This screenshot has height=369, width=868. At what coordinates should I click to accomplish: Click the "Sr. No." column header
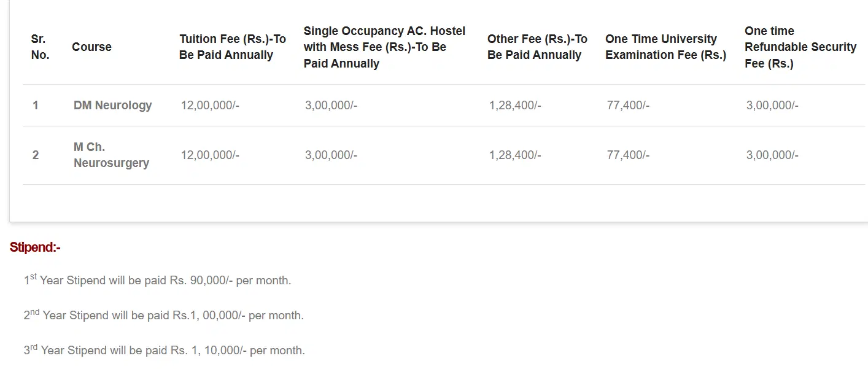(40, 47)
